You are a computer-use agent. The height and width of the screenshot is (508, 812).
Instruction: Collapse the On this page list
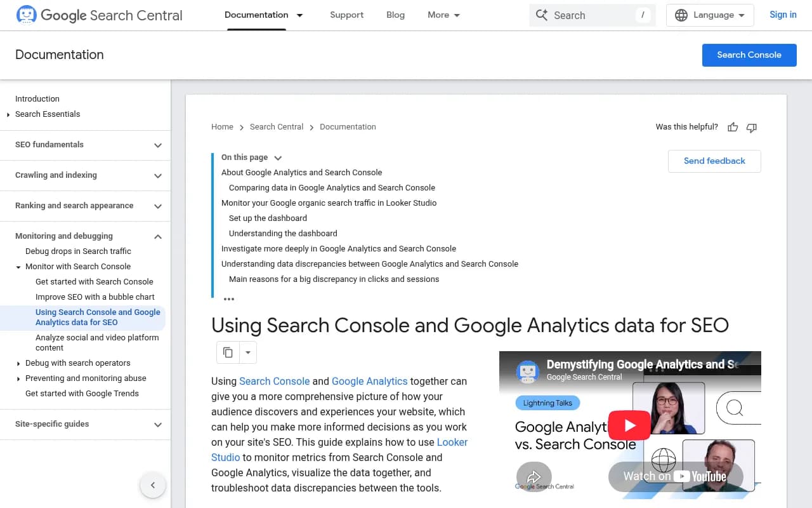[x=278, y=157]
